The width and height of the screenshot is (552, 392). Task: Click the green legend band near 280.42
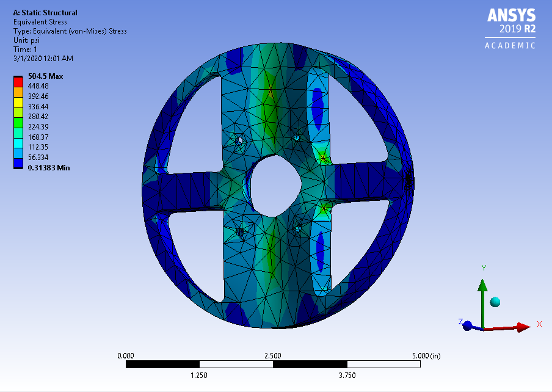(18, 123)
